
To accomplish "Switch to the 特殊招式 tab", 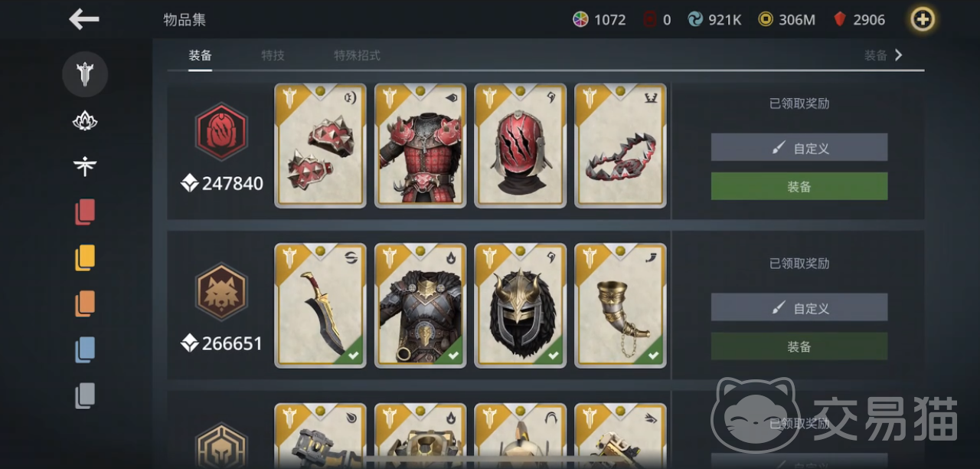I will pos(357,55).
